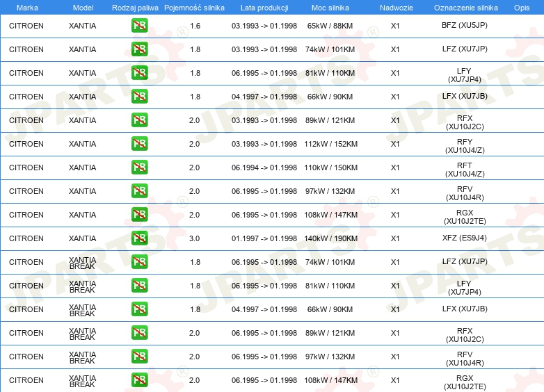544x392 pixels.
Task: Click the 112kW / 152KM power cell
Action: tap(330, 144)
